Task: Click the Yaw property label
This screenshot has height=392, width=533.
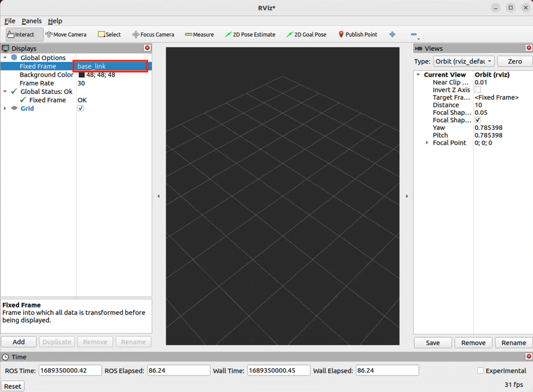Action: (x=439, y=127)
